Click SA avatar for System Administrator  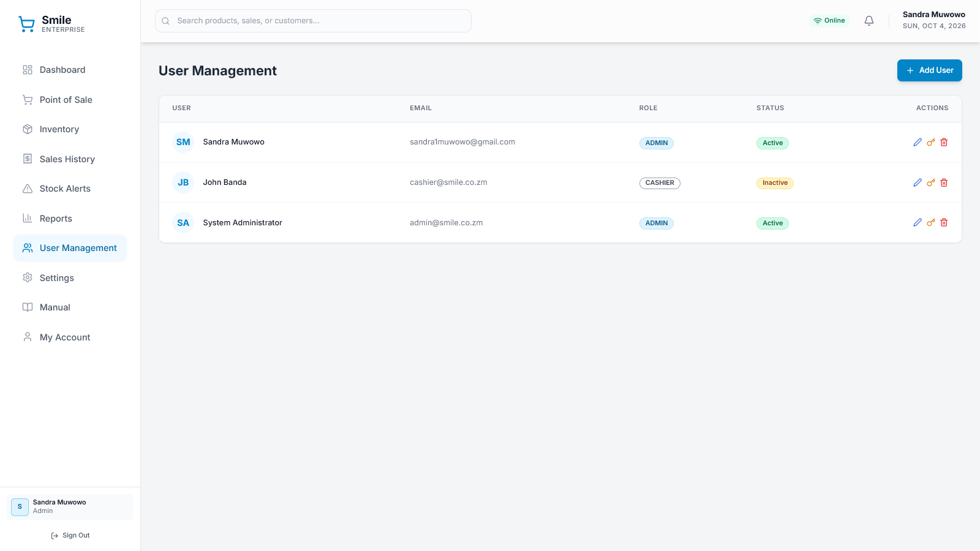183,223
